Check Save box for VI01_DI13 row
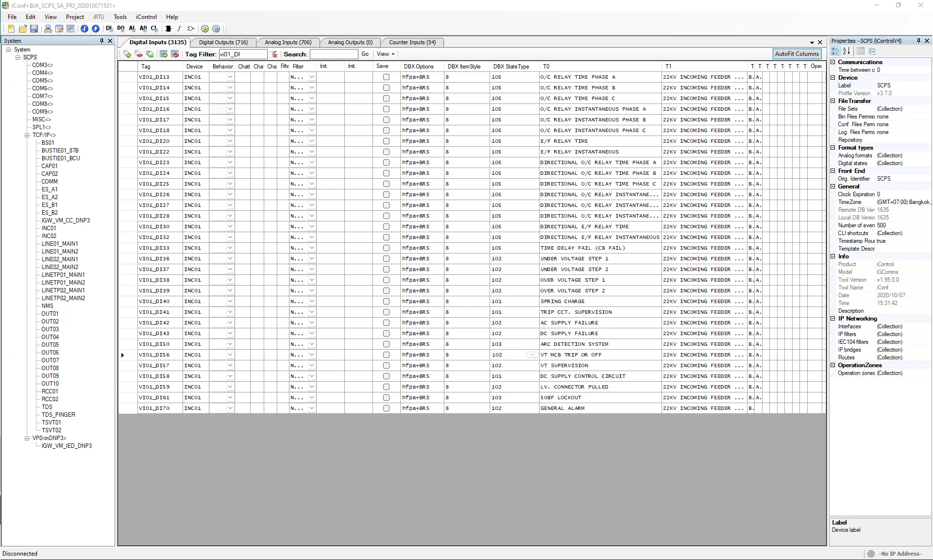 tap(386, 77)
